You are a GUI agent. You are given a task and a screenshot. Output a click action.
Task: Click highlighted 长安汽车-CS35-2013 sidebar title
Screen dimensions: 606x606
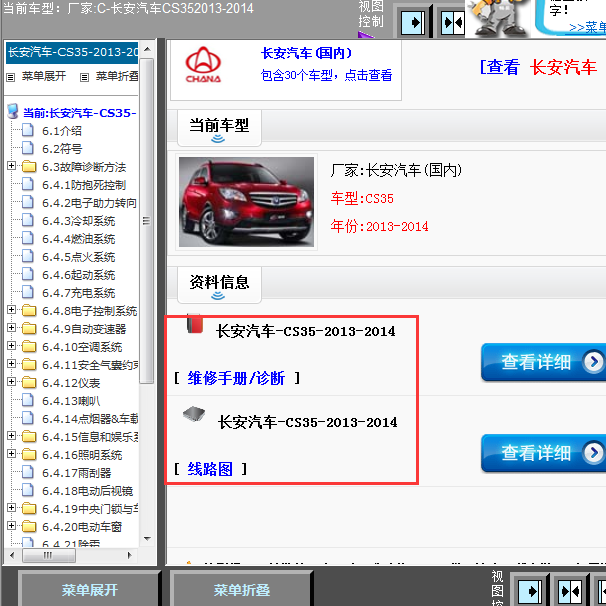click(x=72, y=53)
